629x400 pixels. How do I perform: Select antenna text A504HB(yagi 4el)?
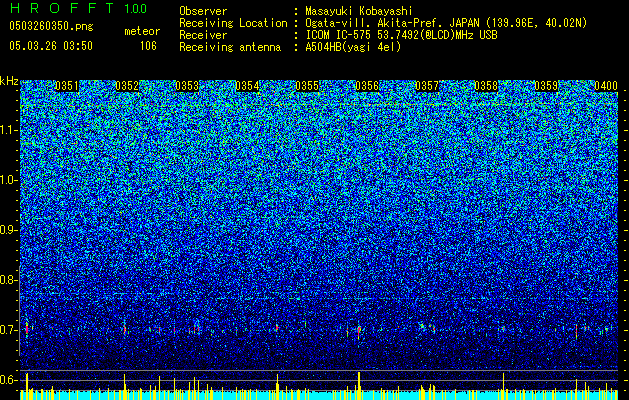coord(353,47)
